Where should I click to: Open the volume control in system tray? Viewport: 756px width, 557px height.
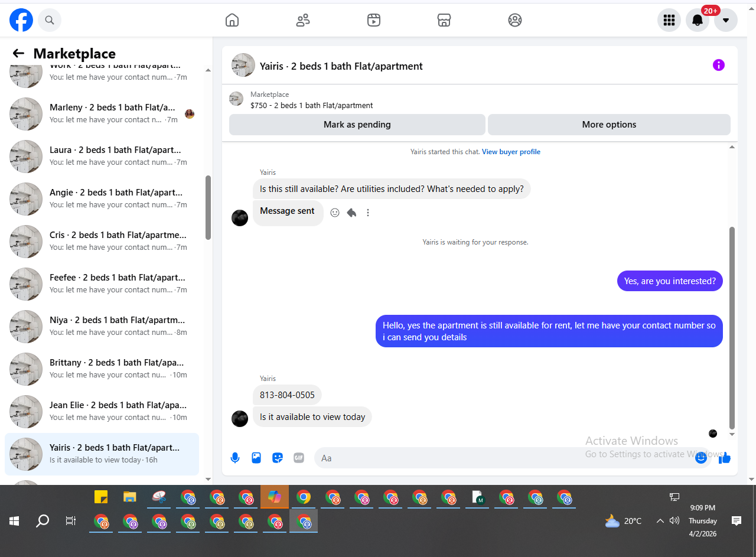coord(674,521)
